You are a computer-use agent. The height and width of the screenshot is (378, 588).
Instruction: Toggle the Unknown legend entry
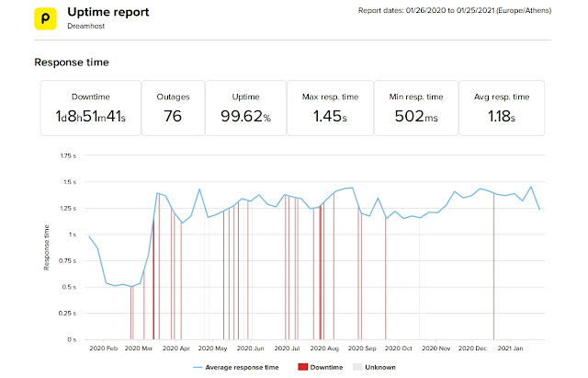pyautogui.click(x=374, y=367)
